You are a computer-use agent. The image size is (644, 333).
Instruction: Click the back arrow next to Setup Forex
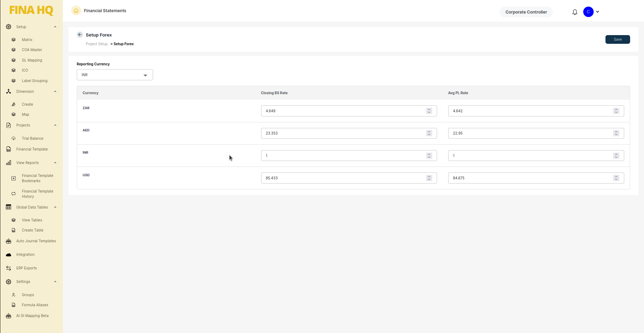(x=80, y=35)
